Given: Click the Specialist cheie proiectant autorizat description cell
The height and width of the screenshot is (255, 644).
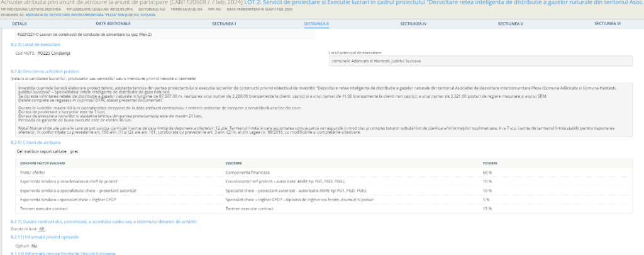Looking at the screenshot, I should 296,190.
